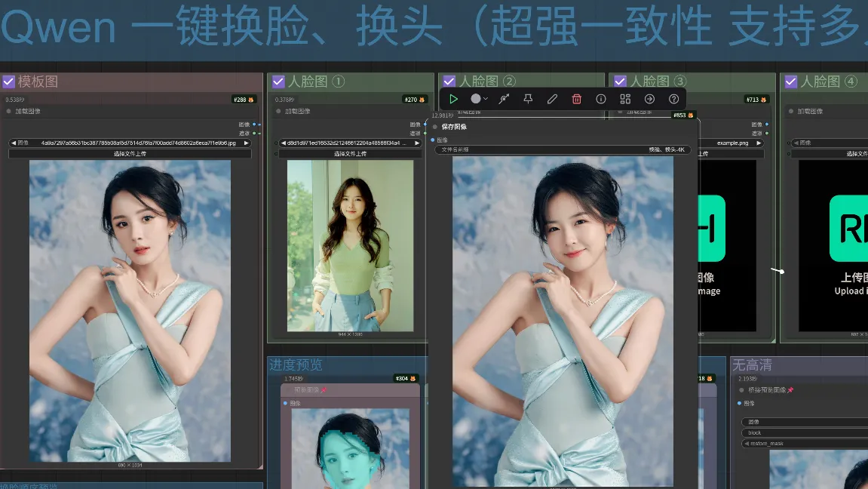Disable the 人脸图 ④ group checkbox

pyautogui.click(x=791, y=81)
